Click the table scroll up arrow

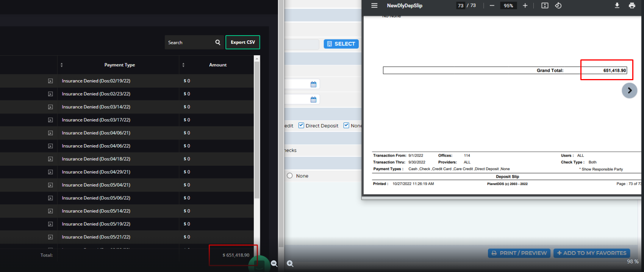(257, 58)
